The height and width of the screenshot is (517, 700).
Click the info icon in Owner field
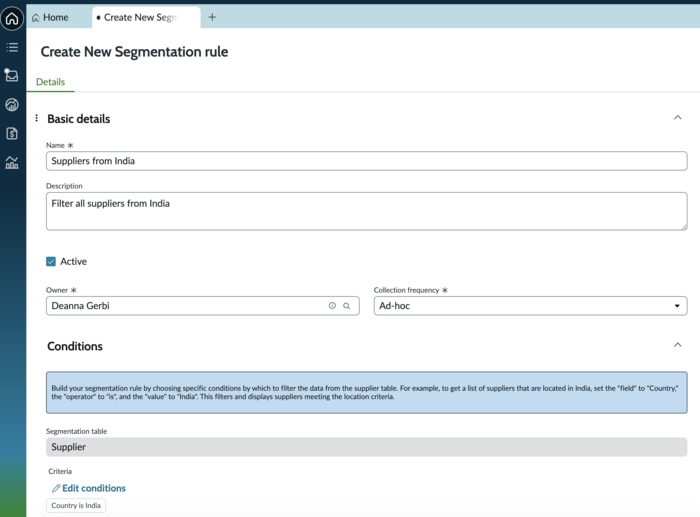(332, 306)
